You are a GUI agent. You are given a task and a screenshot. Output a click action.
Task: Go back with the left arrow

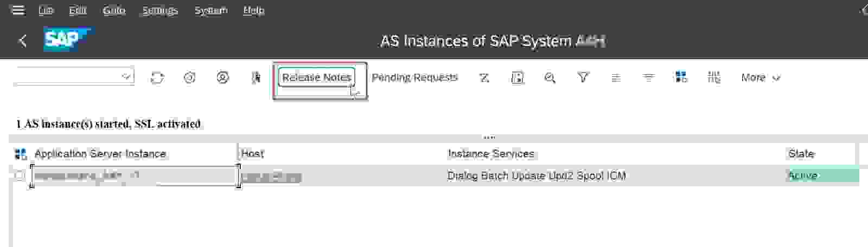pos(22,41)
